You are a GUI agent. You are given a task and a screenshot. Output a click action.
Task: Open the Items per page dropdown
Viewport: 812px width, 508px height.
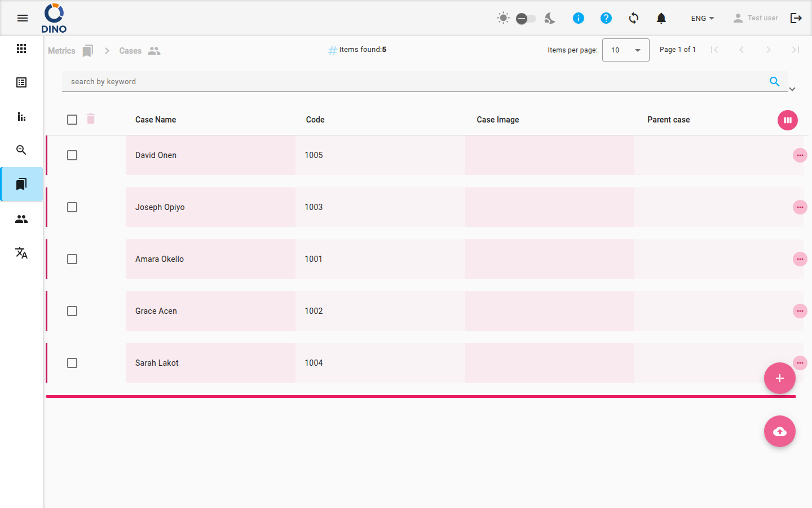pos(625,50)
